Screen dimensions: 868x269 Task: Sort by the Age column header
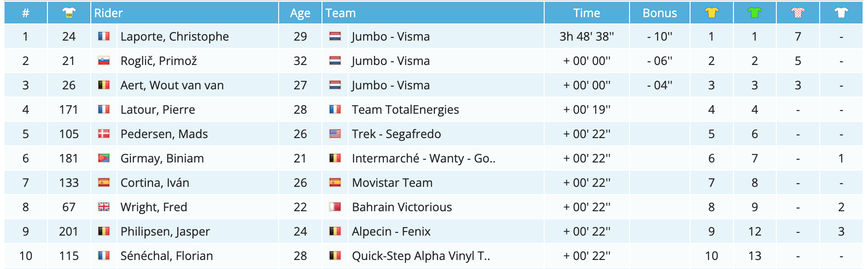(300, 13)
